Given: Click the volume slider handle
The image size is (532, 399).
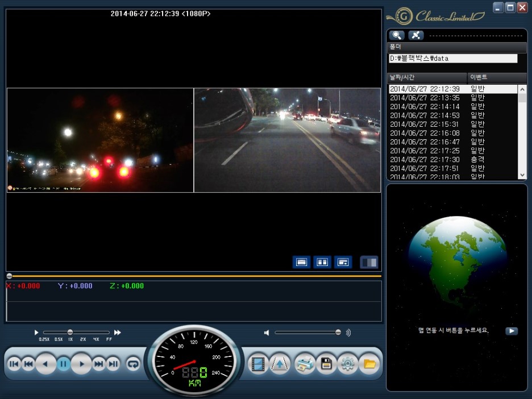Looking at the screenshot, I should click(338, 332).
